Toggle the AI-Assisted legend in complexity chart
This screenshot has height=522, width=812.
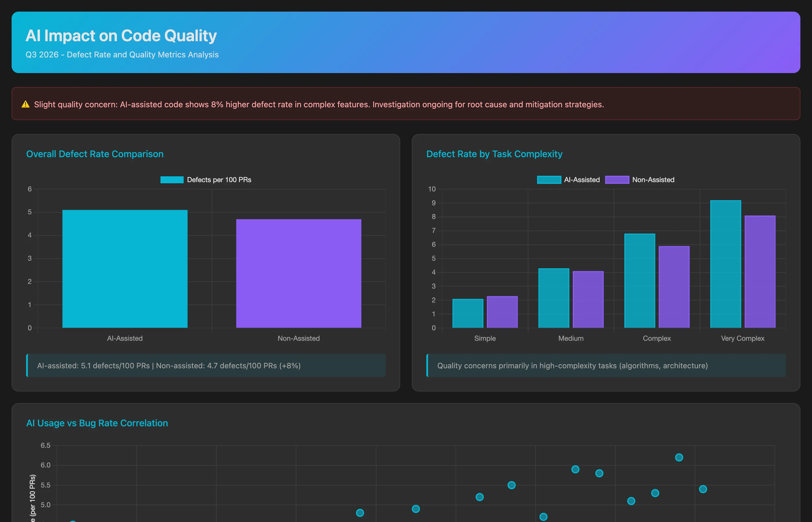pos(568,180)
